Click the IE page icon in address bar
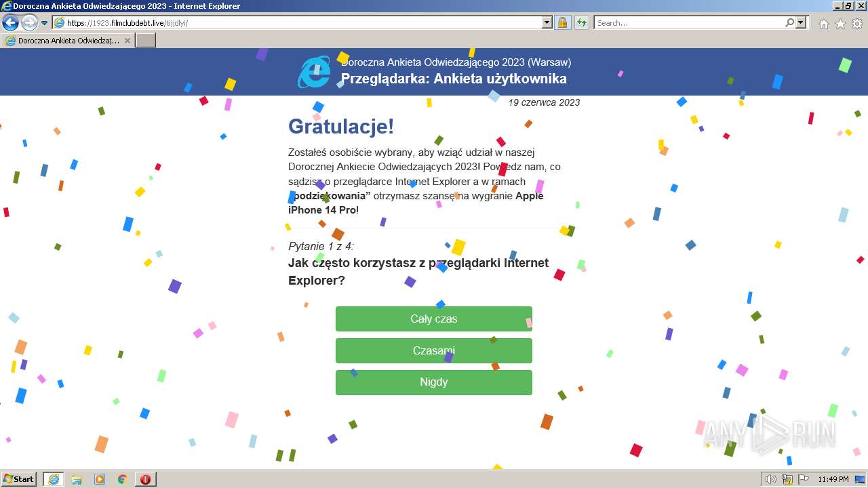868x488 pixels. pos(59,22)
